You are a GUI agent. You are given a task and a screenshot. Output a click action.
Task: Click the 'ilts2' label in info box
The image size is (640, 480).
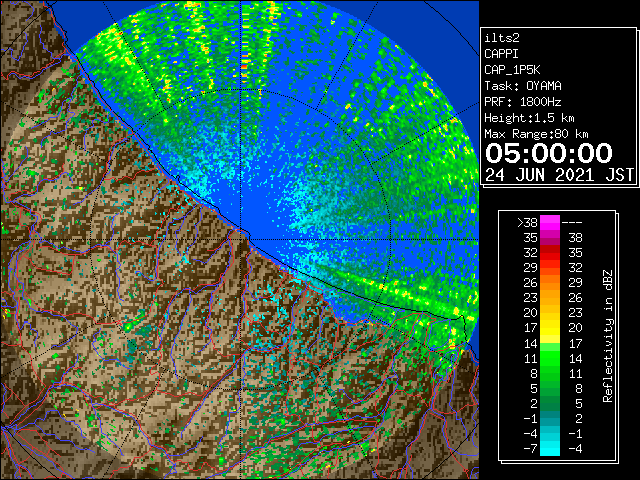pyautogui.click(x=502, y=38)
